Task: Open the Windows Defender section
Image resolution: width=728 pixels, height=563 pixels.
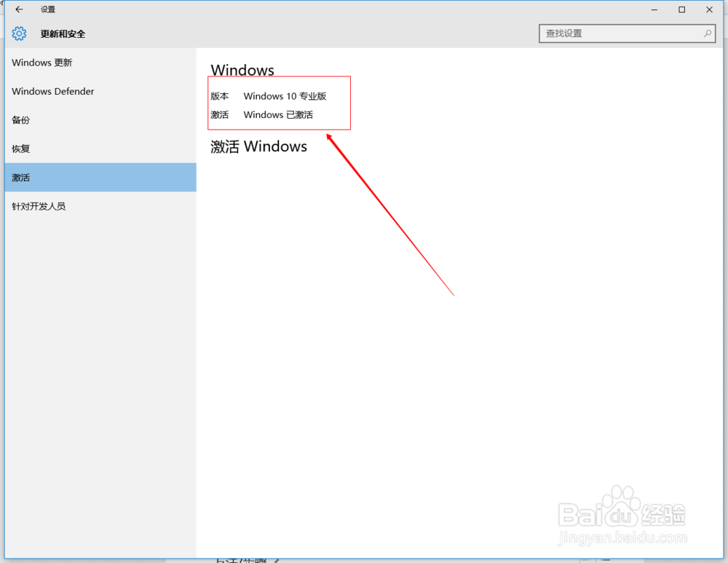Action: (52, 91)
